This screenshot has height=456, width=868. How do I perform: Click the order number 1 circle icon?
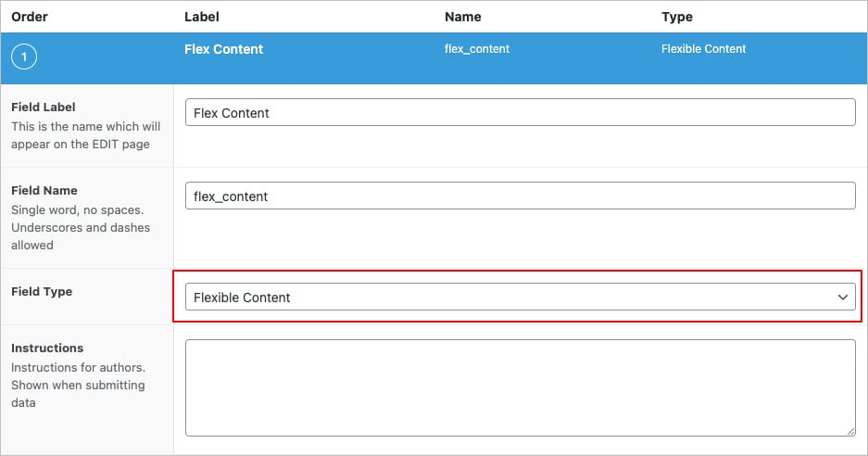(24, 57)
